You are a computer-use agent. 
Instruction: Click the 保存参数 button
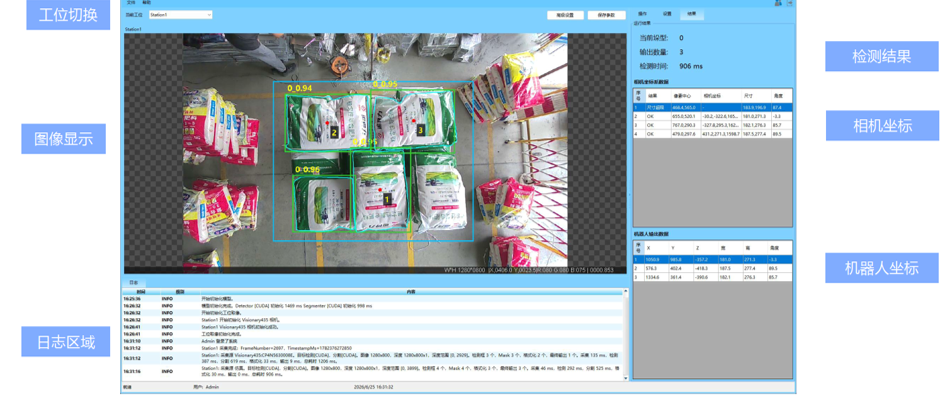point(606,15)
